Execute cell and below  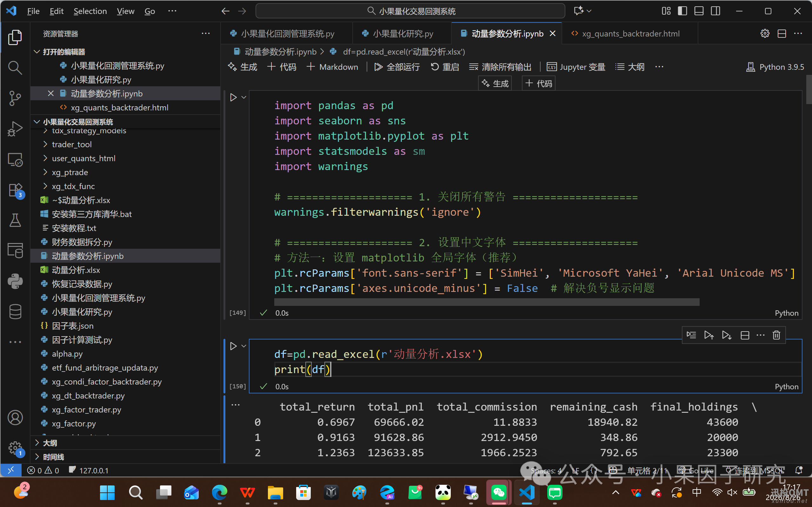(x=727, y=335)
